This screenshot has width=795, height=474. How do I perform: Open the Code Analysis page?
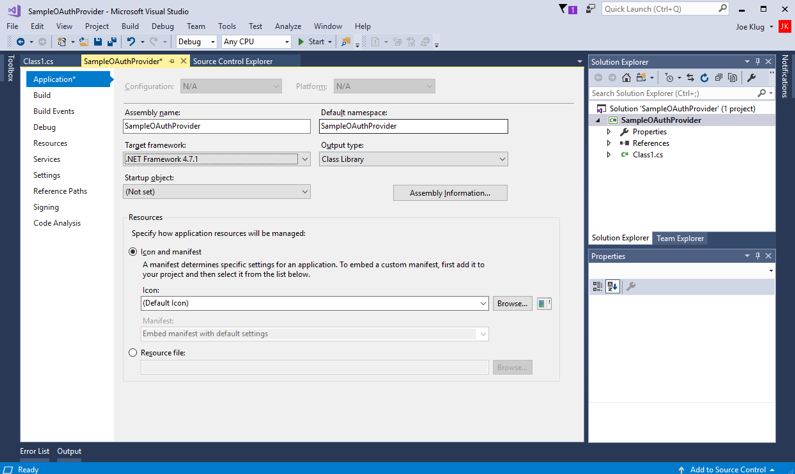point(57,223)
